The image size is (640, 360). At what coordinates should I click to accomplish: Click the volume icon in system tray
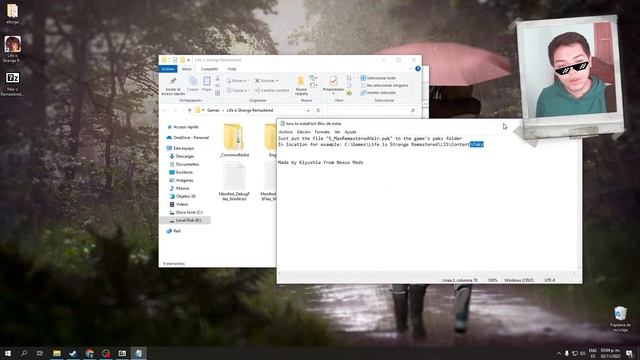pyautogui.click(x=582, y=353)
